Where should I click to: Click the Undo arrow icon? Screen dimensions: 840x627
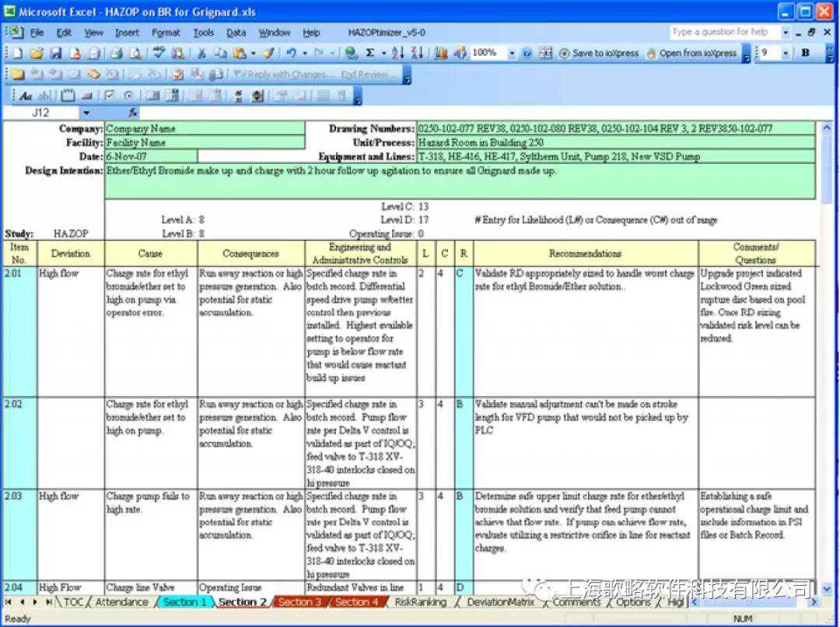point(290,54)
